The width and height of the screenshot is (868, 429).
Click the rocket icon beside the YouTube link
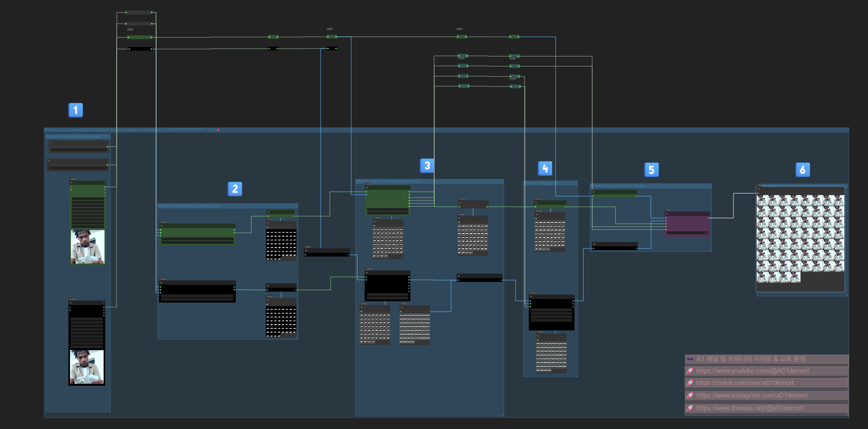tap(690, 371)
